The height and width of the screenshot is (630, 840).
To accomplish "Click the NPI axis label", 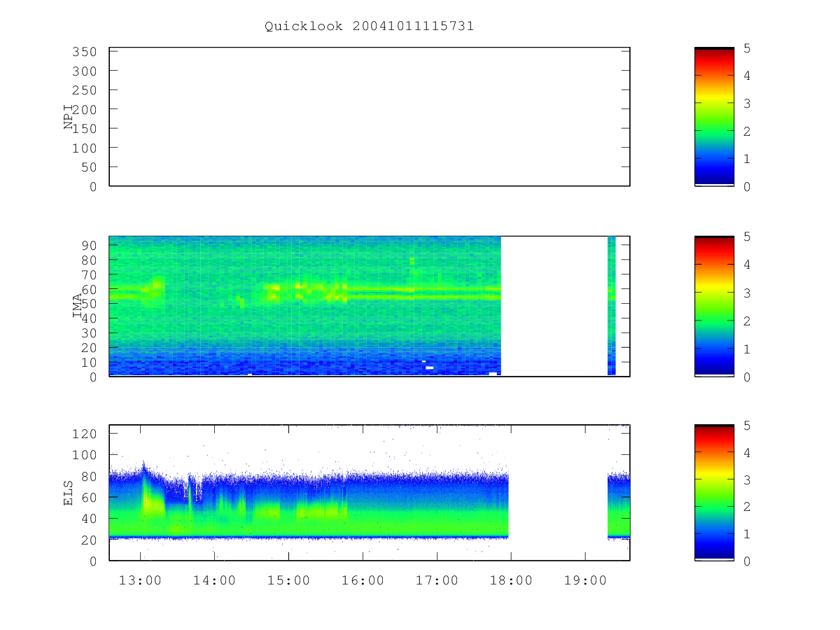I will pyautogui.click(x=69, y=117).
